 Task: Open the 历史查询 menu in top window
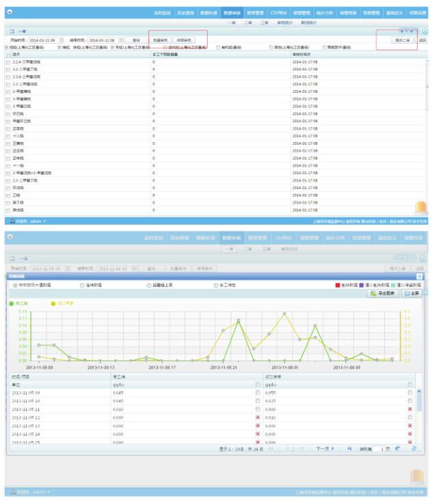click(186, 13)
